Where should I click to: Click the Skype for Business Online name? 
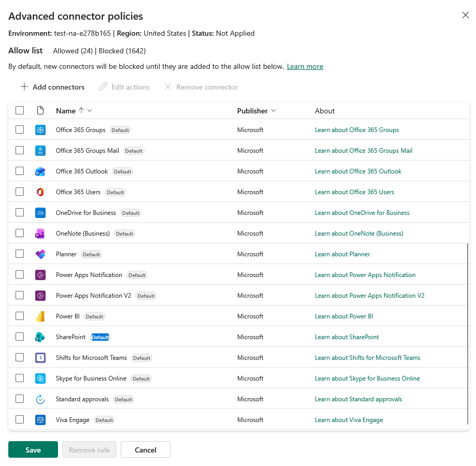[x=91, y=378]
